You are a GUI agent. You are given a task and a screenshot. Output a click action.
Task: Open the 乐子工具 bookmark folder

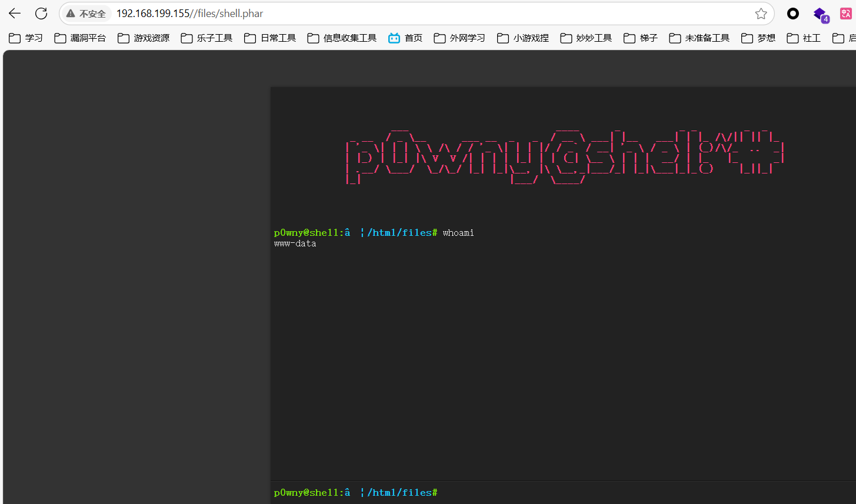click(206, 38)
